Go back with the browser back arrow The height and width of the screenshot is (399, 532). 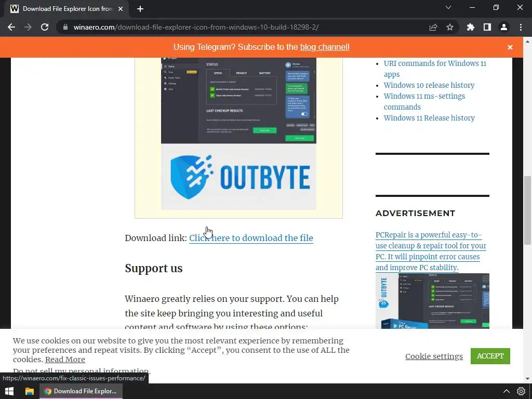click(11, 27)
